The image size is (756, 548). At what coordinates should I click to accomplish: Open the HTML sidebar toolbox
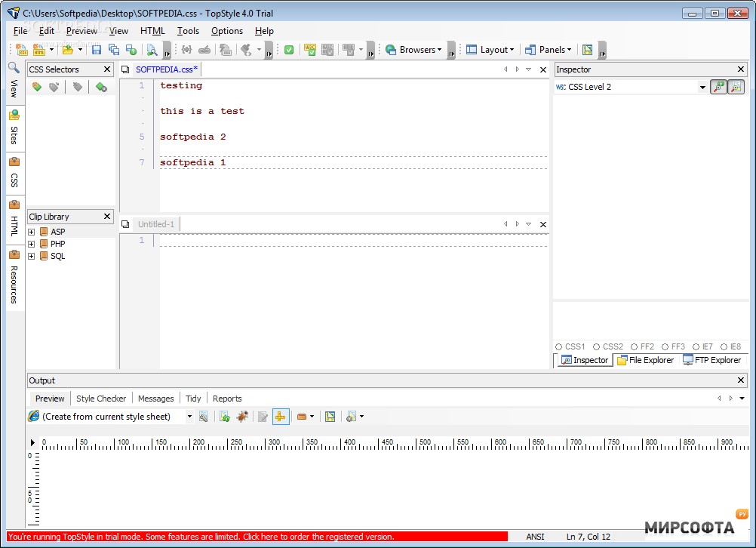coord(14,219)
